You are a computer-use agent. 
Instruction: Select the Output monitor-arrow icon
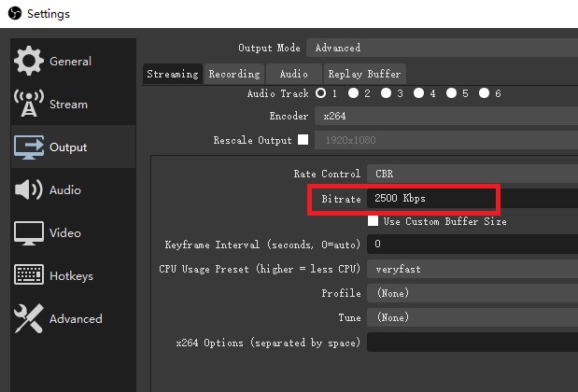[x=28, y=147]
